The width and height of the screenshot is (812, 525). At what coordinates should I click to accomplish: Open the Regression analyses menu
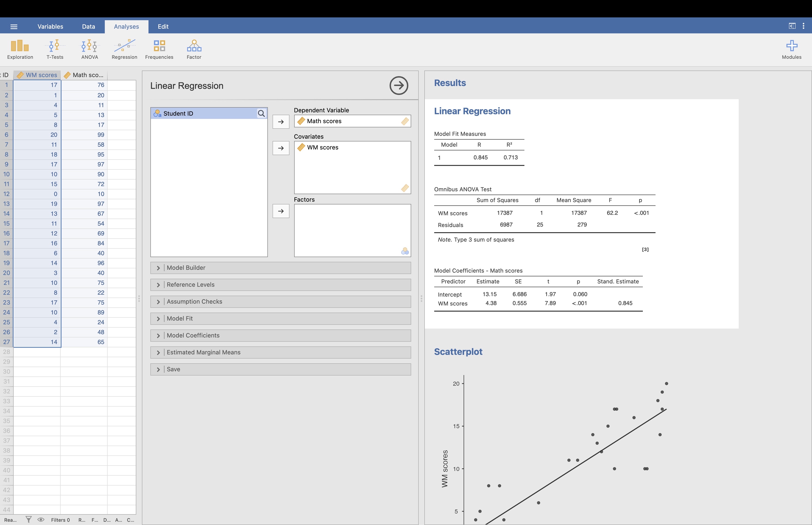[124, 49]
